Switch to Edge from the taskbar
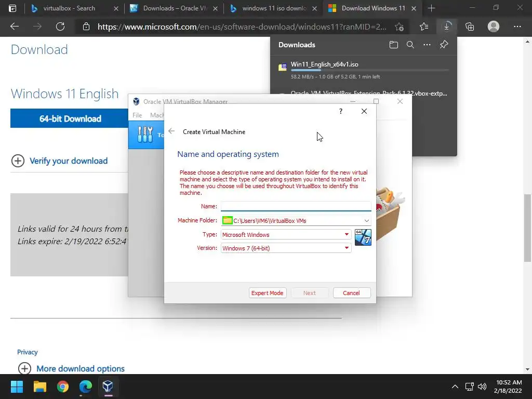Image resolution: width=532 pixels, height=399 pixels. point(86,387)
